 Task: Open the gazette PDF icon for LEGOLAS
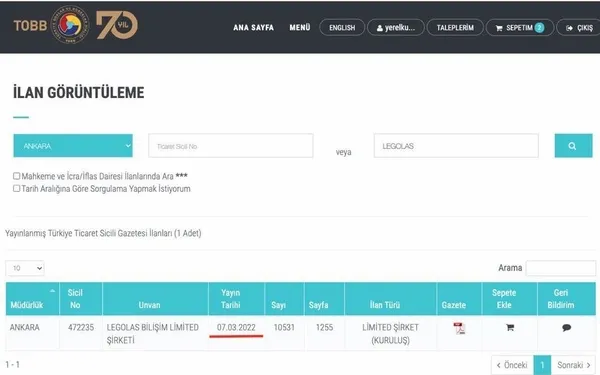click(459, 328)
